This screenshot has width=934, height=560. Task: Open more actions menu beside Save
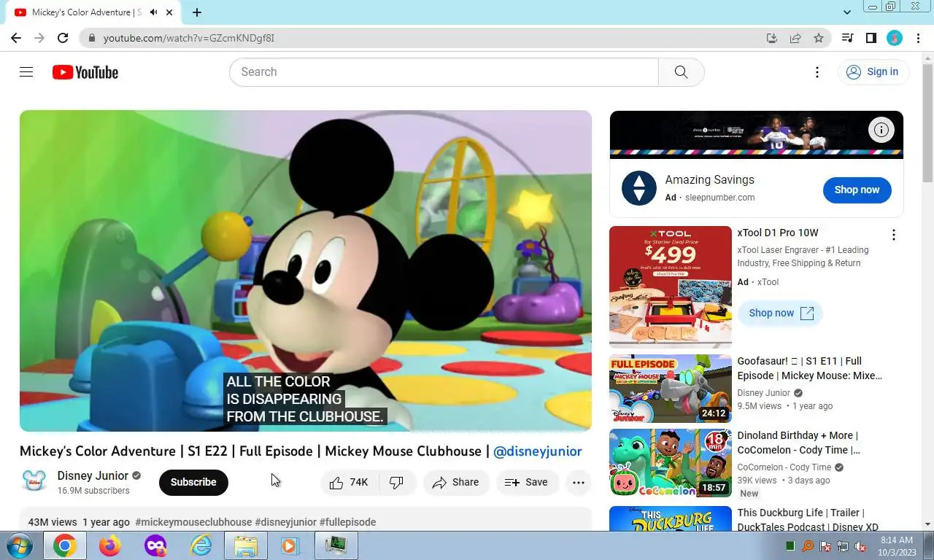tap(579, 483)
